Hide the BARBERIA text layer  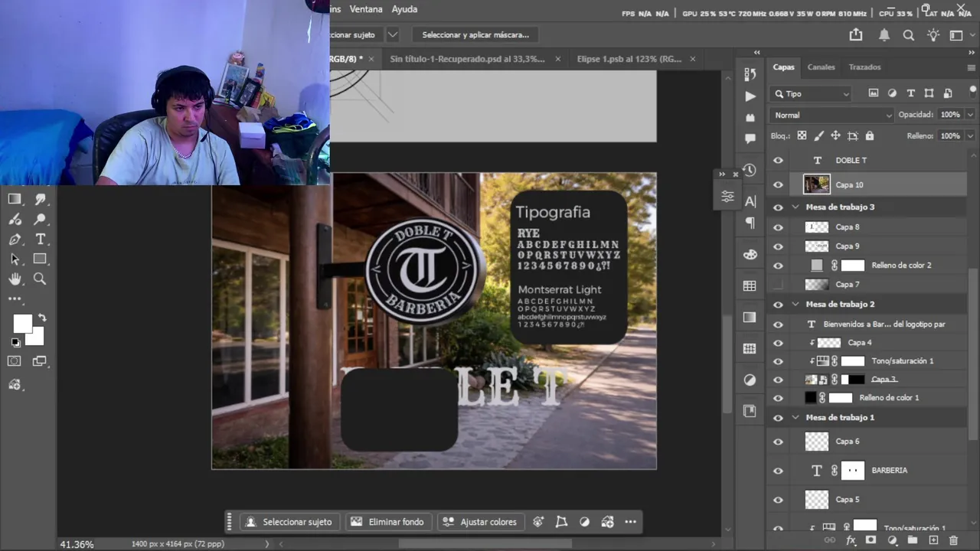pos(778,471)
